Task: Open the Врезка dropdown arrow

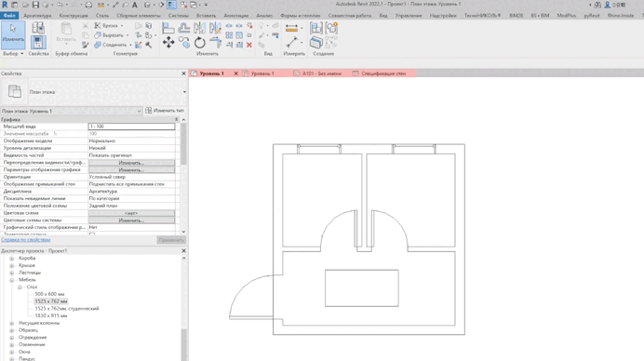Action: pos(122,26)
